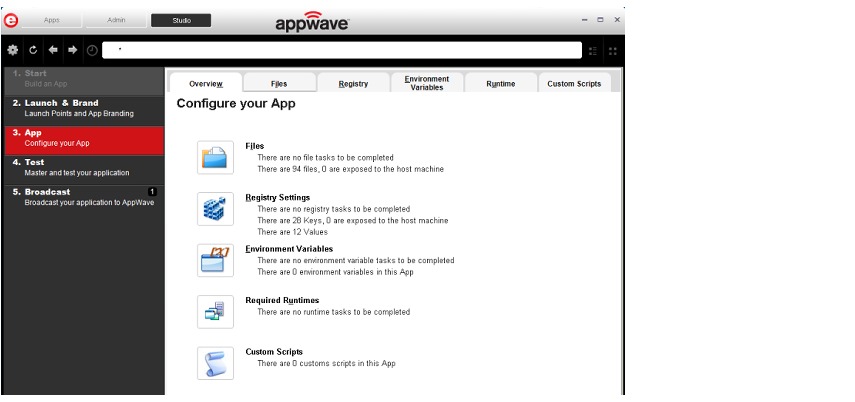Click the Custom Scripts heading link
Screen dimensions: 855x402
point(274,352)
